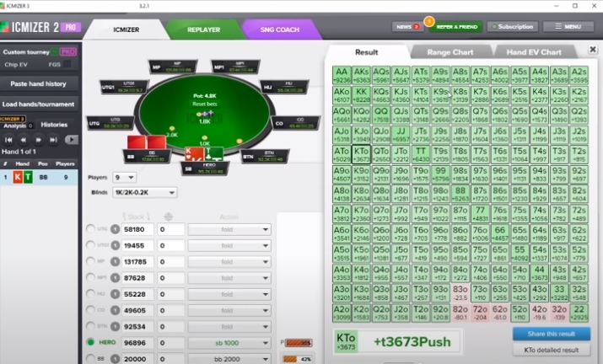Click the Hero's K T hole cards on table
The height and width of the screenshot is (364, 603).
(204, 153)
